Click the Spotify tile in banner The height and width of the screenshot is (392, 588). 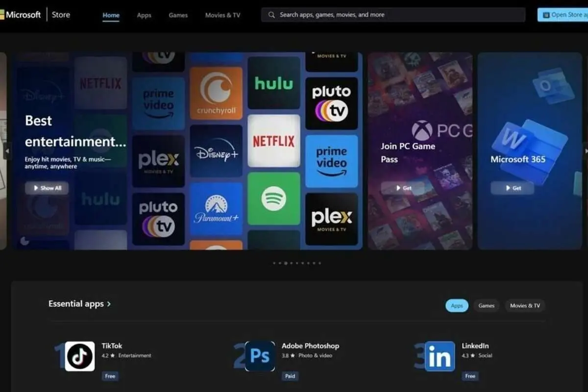coord(273,198)
